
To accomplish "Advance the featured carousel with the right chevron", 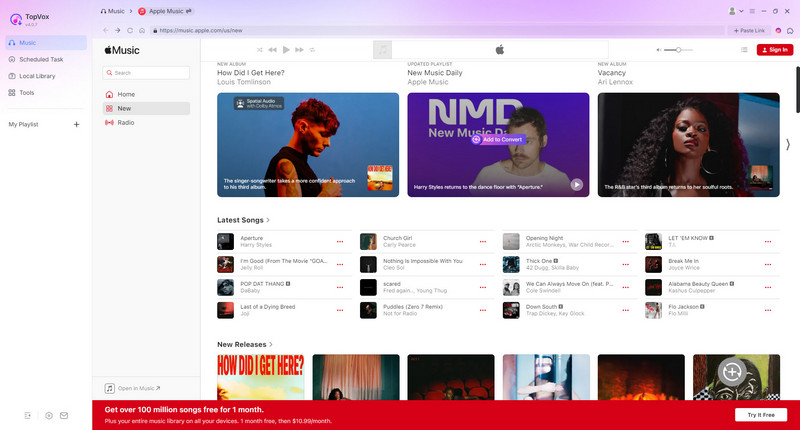I will tap(788, 145).
